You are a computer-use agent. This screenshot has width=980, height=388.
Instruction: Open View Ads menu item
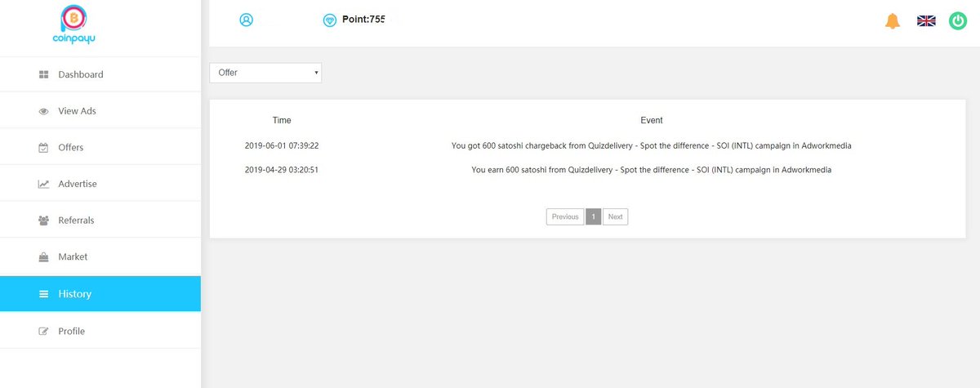(100, 111)
